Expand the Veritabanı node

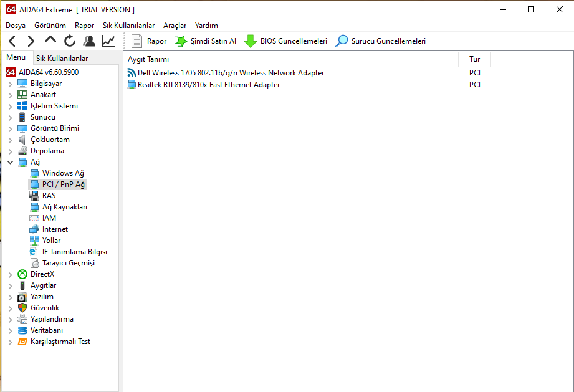[x=10, y=331]
